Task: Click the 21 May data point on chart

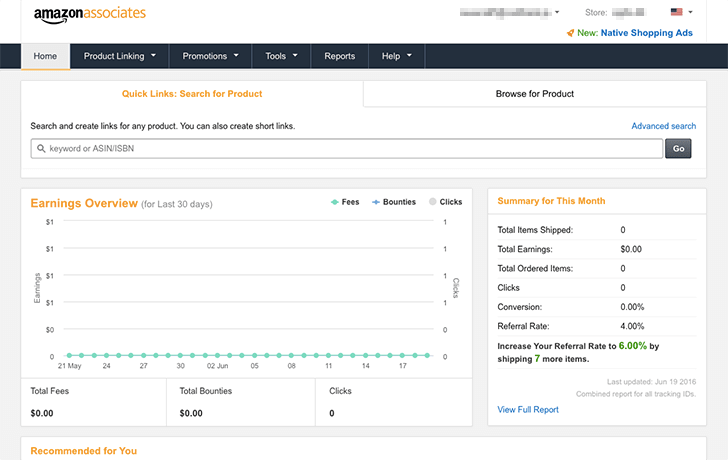Action: (x=69, y=355)
